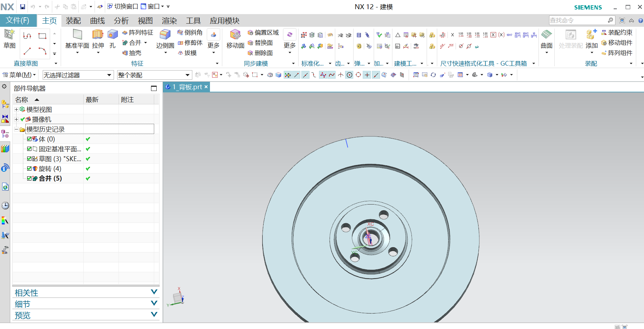Click the 倒斜角 chamfer button
This screenshot has width=644, height=329.
[190, 32]
